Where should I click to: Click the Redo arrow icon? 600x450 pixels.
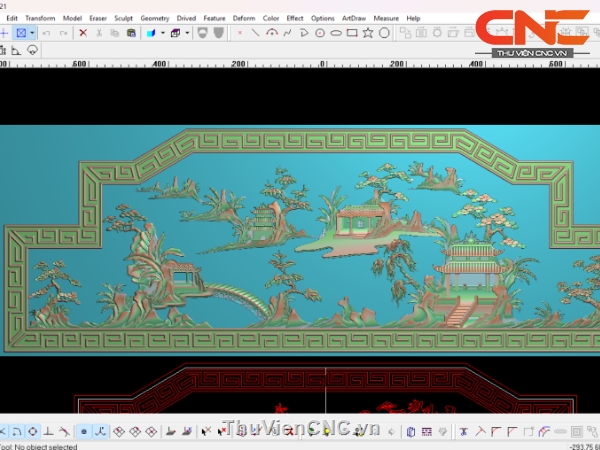tap(64, 33)
